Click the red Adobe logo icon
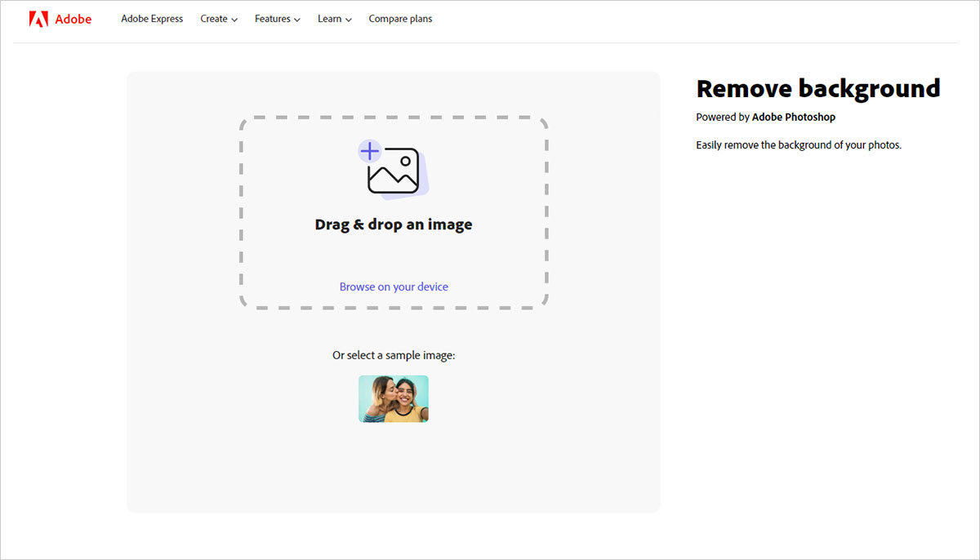This screenshot has width=980, height=560. 38,19
